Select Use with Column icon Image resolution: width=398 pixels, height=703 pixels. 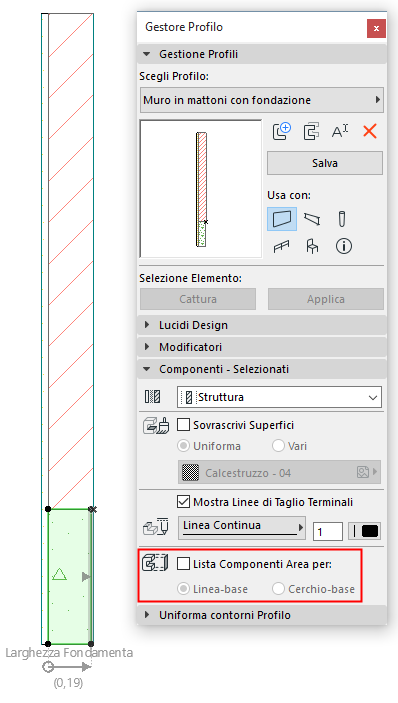point(342,219)
